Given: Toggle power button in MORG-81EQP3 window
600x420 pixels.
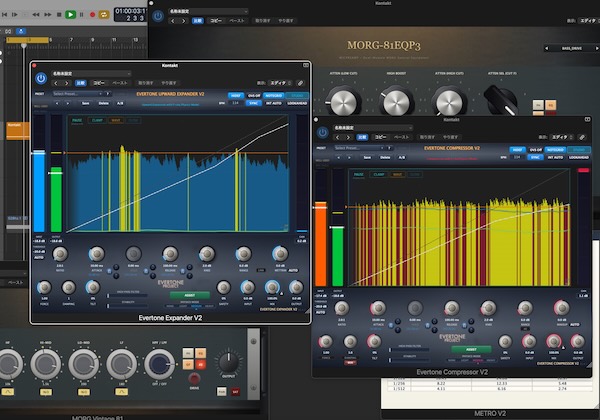Looking at the screenshot, I should click(x=158, y=16).
